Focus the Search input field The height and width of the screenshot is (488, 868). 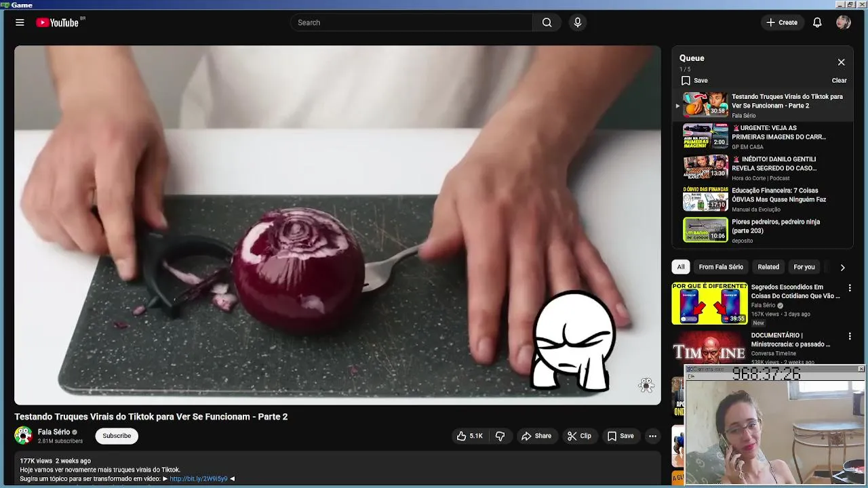point(412,22)
